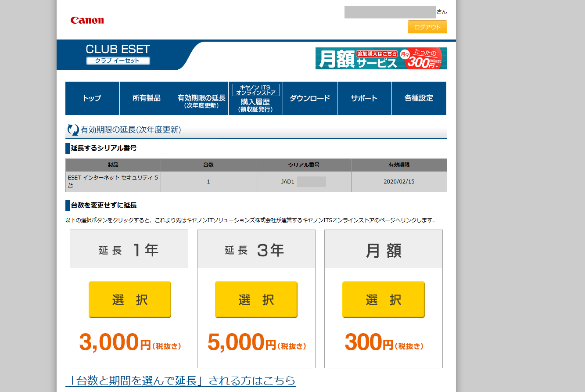Choose 選択 for the 延長 3年 plan
Viewport: 585px width, 392px height.
point(256,300)
